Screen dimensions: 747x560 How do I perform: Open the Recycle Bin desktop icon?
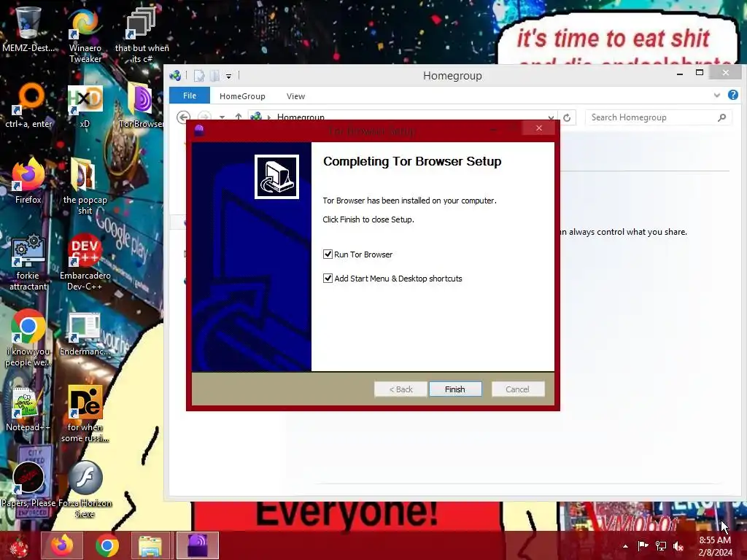click(x=28, y=29)
